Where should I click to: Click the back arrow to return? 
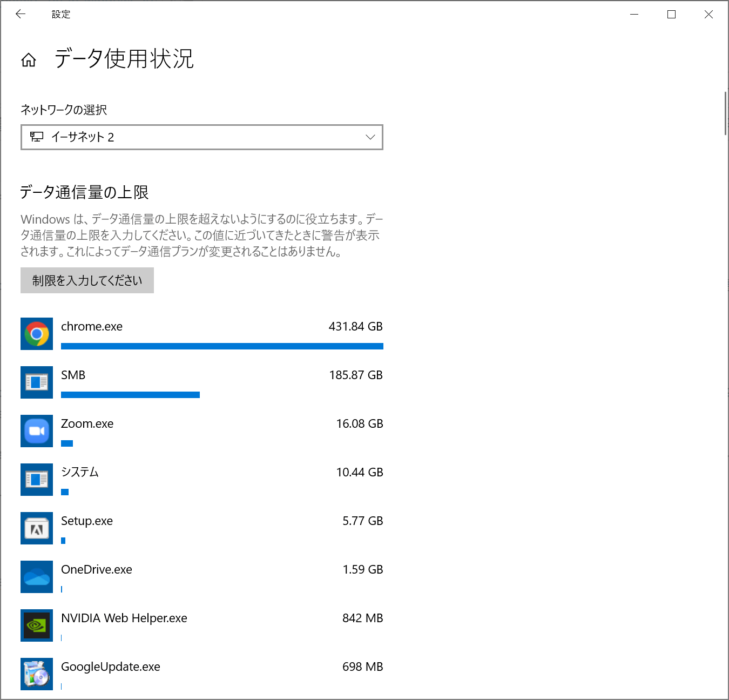pos(21,14)
